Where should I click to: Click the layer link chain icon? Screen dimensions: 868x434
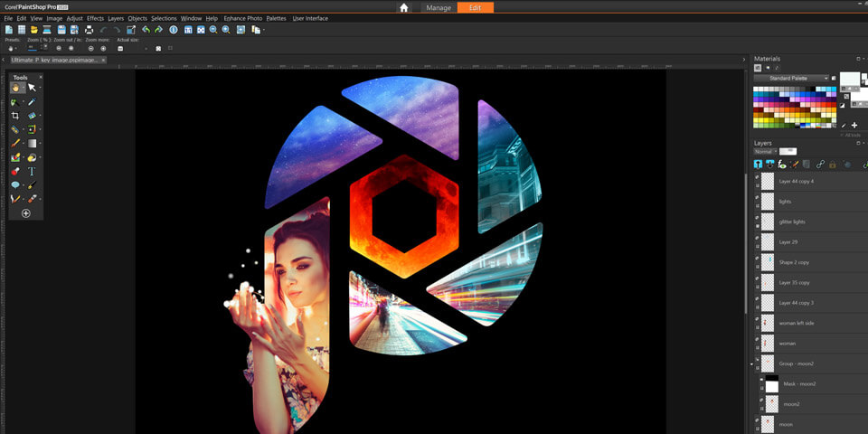click(820, 165)
